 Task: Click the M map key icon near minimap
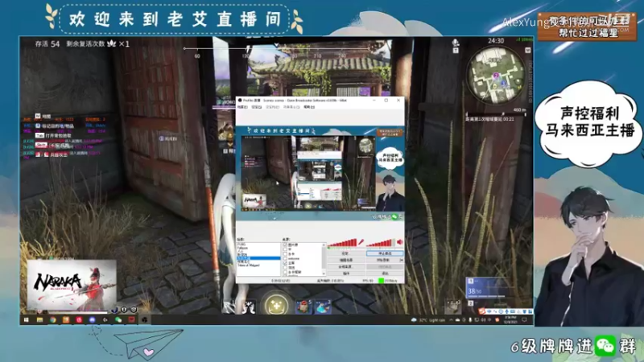point(528,50)
